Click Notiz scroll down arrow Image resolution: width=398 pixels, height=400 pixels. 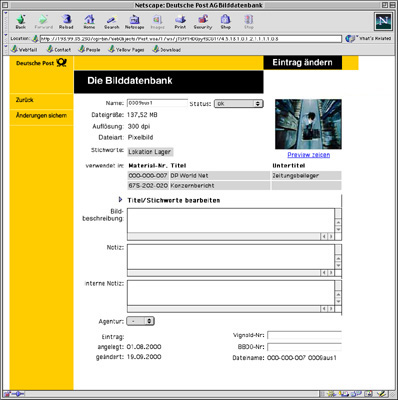click(338, 266)
